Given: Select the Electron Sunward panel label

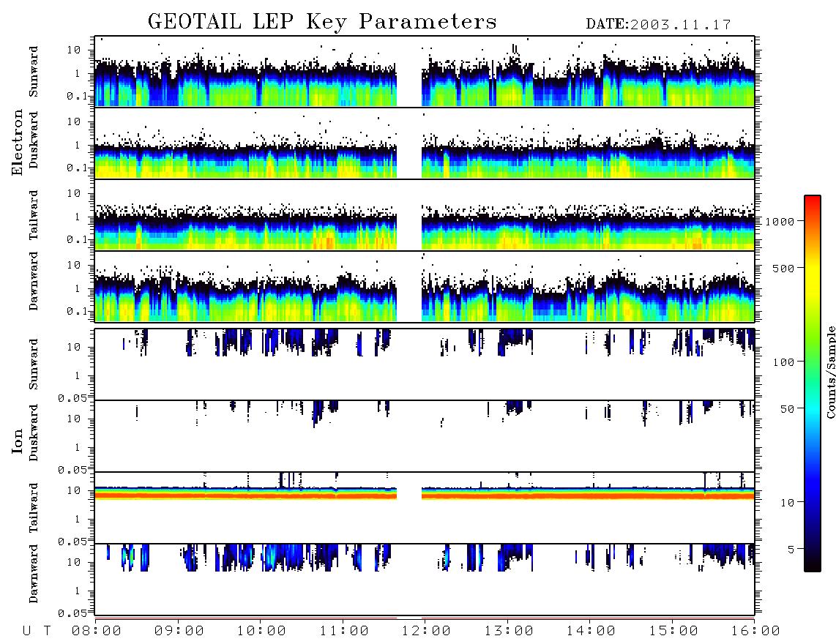Looking at the screenshot, I should [x=34, y=72].
